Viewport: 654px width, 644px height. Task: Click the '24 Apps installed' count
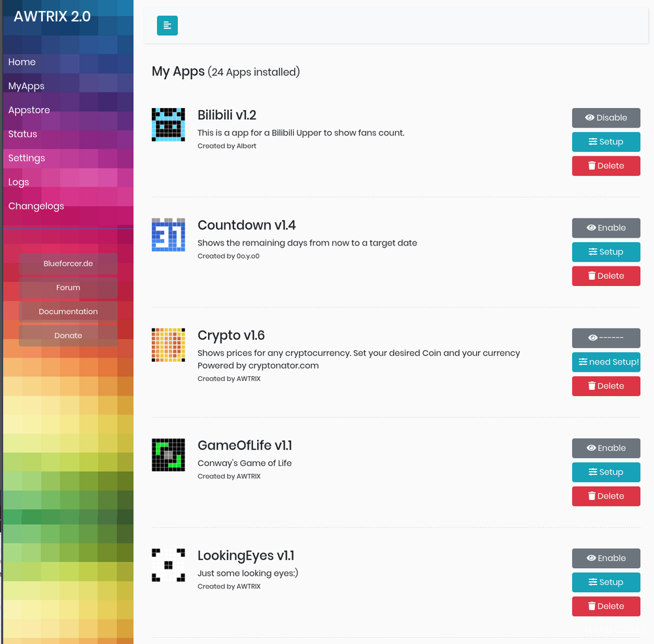click(254, 72)
